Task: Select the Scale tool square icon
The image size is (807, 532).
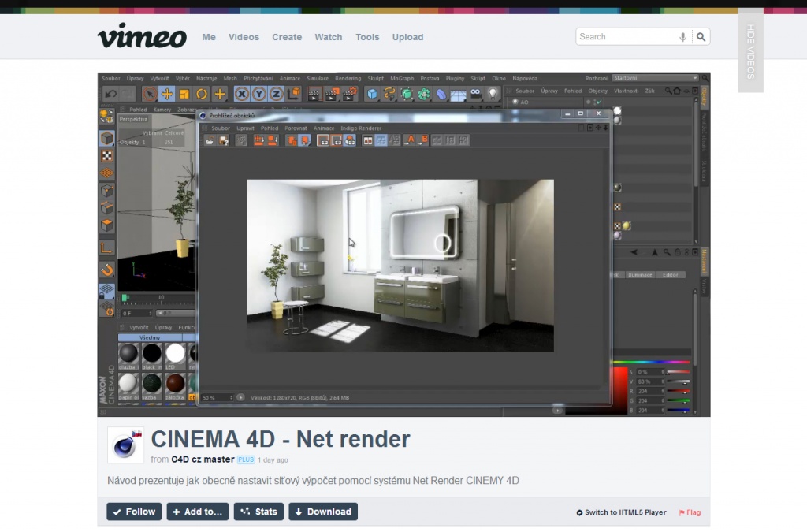Action: [184, 94]
